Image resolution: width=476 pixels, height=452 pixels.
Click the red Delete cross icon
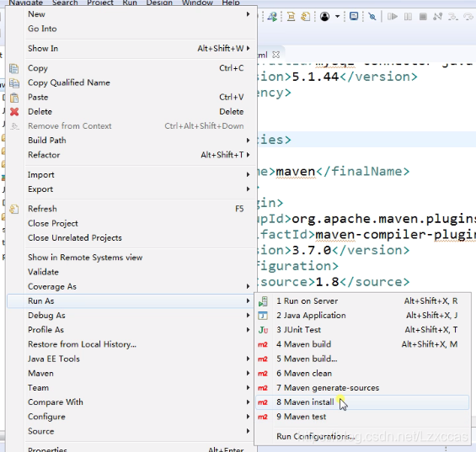(14, 112)
